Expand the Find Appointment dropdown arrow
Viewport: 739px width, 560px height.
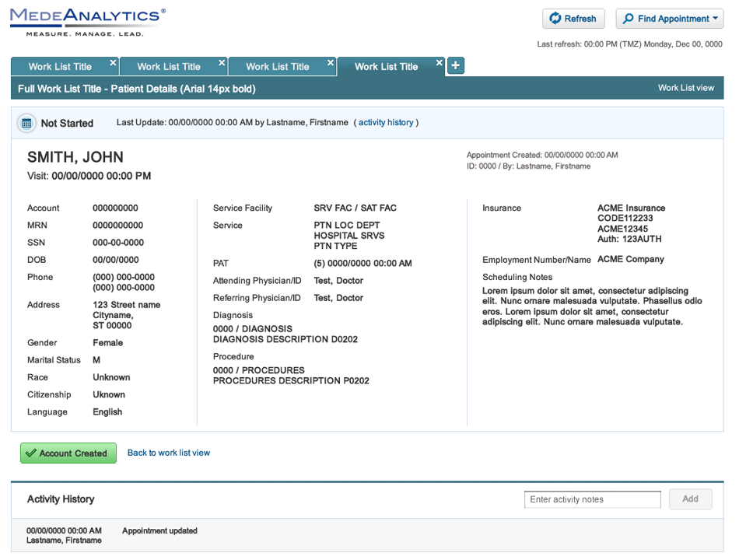715,19
